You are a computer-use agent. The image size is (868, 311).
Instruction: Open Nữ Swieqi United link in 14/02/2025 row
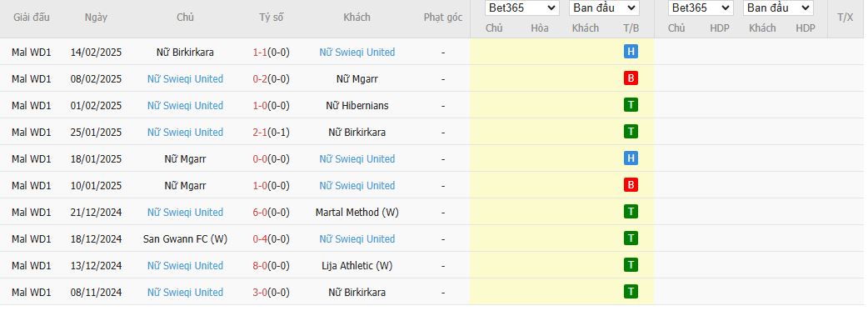click(357, 52)
